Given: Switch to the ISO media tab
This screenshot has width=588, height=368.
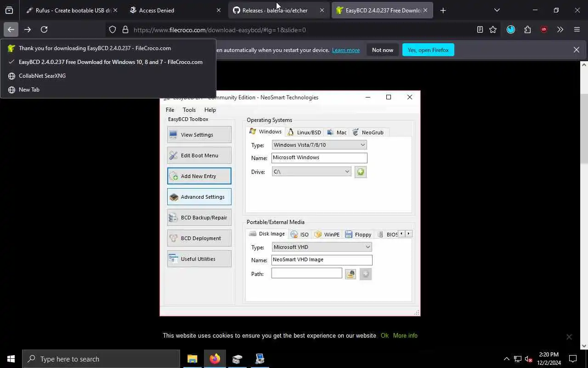Looking at the screenshot, I should [x=300, y=235].
